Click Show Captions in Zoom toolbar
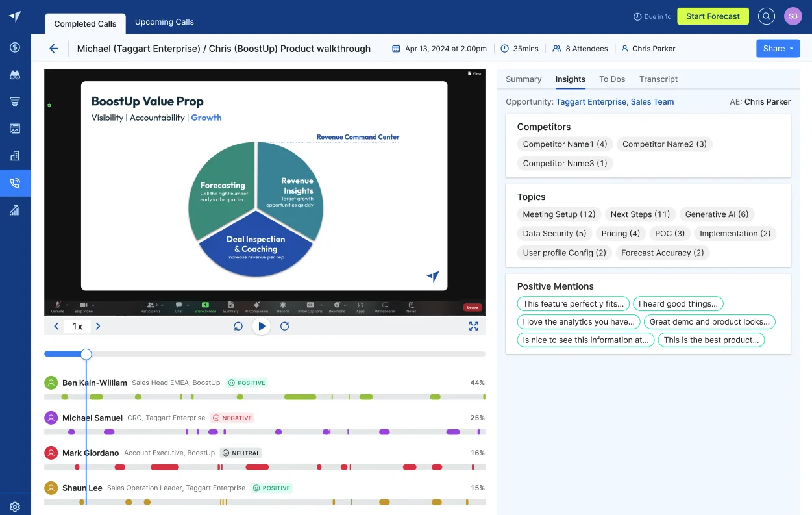This screenshot has height=515, width=812. pos(310,307)
